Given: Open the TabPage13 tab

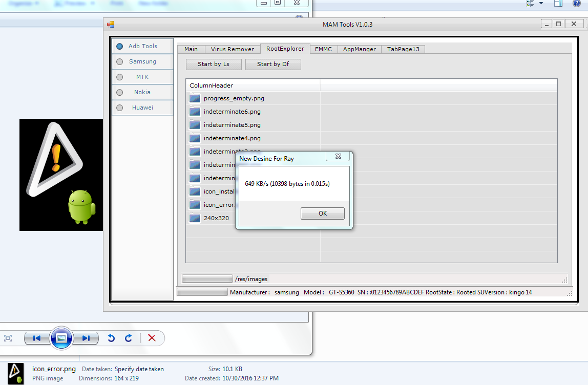Looking at the screenshot, I should tap(403, 49).
